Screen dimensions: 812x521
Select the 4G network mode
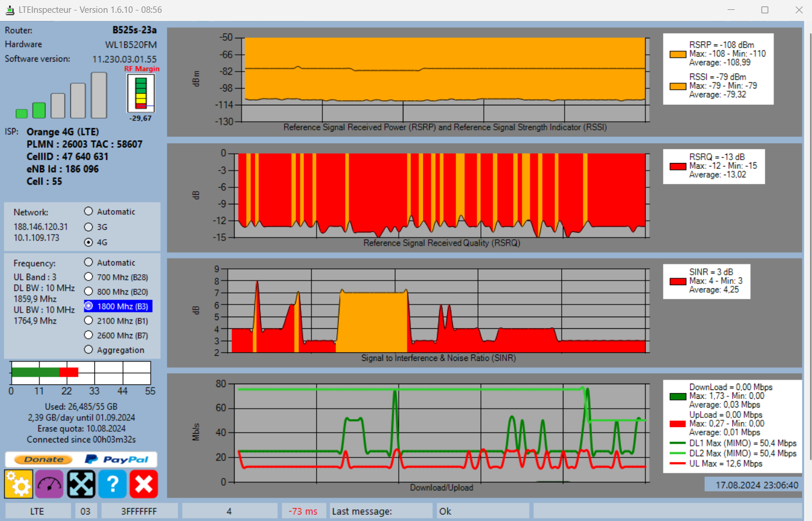[95, 242]
